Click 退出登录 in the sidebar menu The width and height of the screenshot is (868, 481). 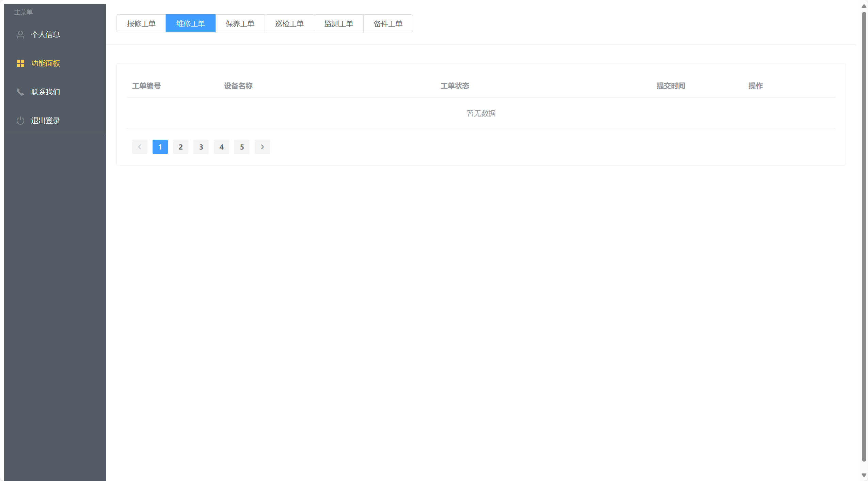[x=45, y=121]
